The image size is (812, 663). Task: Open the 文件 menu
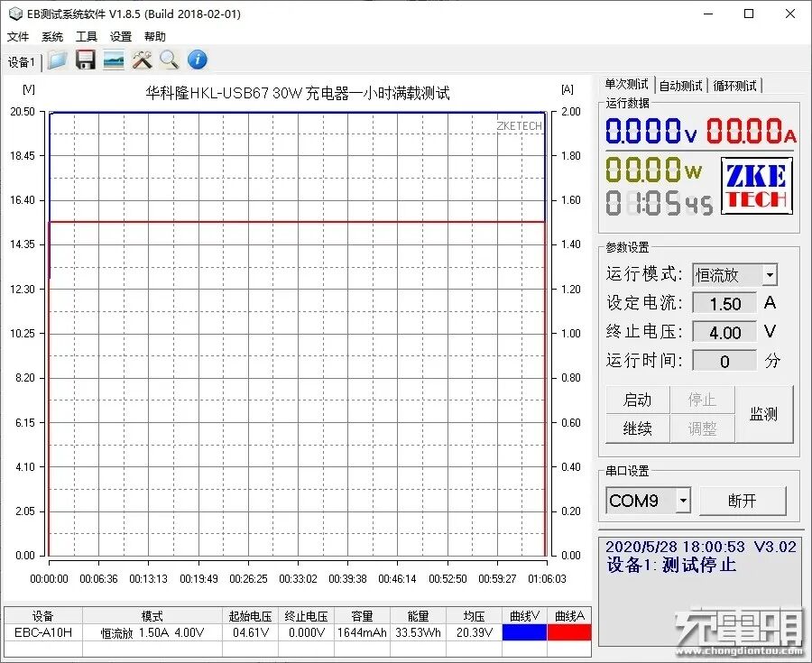18,37
